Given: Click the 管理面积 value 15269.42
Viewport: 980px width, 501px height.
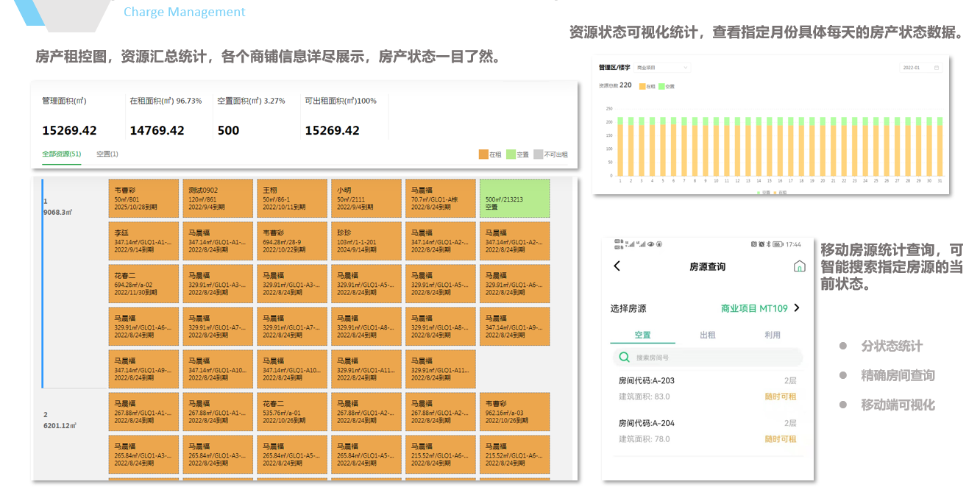Looking at the screenshot, I should [69, 130].
